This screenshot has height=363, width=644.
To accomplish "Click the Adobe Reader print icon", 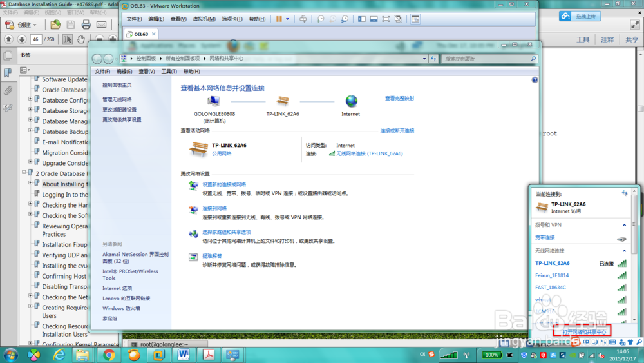I will (86, 25).
